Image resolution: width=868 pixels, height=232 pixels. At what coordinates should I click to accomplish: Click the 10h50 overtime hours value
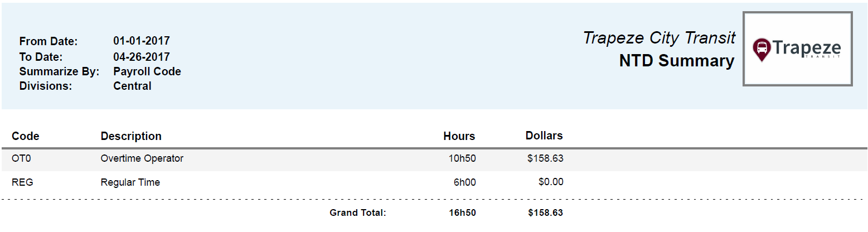click(462, 158)
